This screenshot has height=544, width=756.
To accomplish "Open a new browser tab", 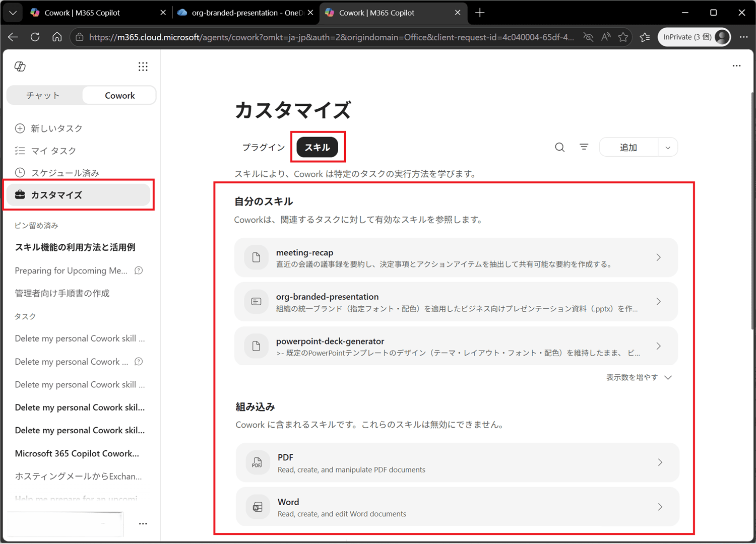I will (x=480, y=13).
